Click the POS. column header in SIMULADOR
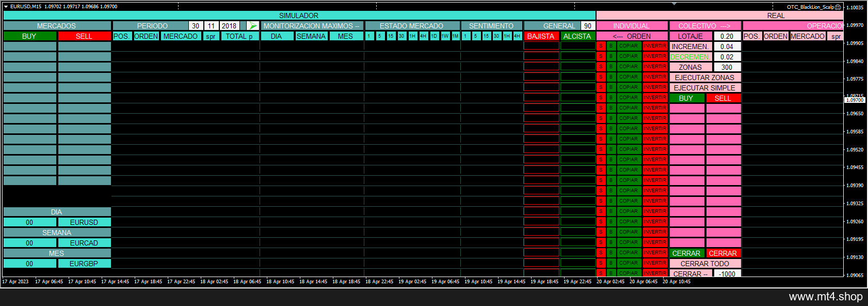 [x=121, y=36]
